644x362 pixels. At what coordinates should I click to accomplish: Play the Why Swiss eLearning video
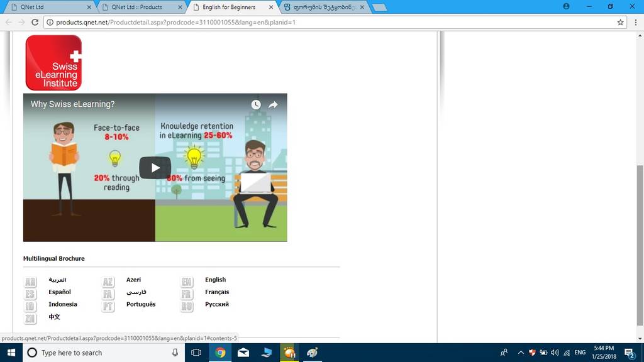155,168
